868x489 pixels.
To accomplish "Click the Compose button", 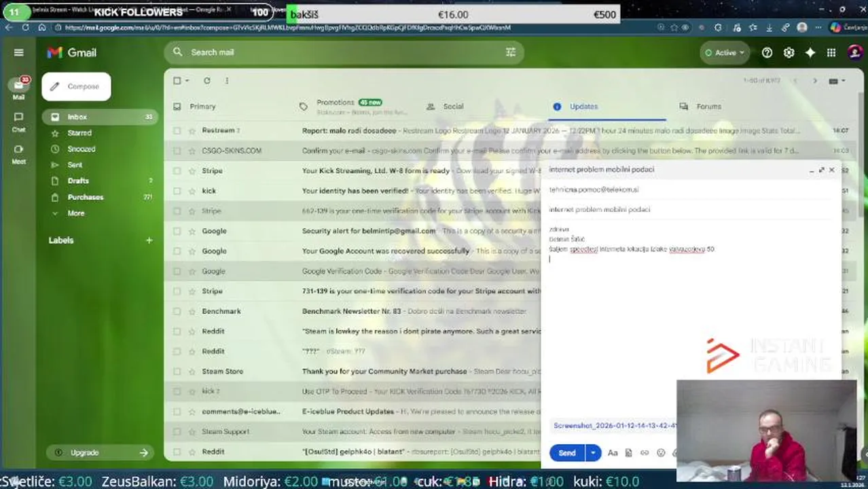I will coord(76,86).
